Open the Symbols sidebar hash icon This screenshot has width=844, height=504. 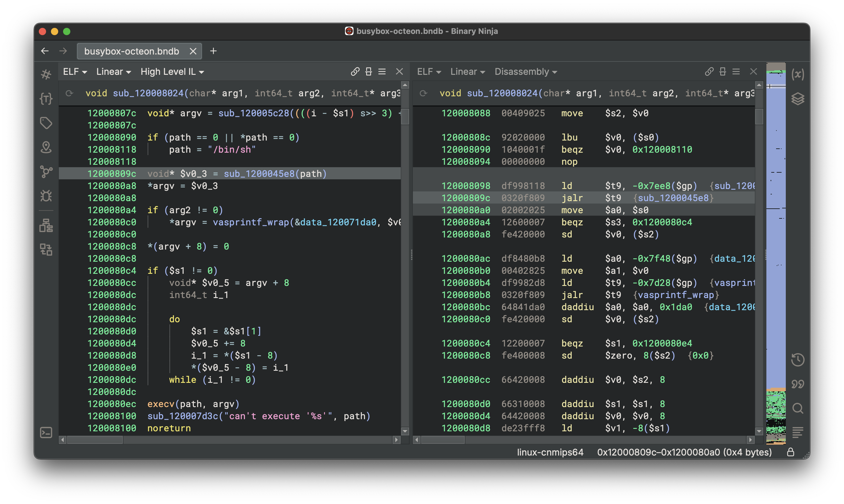(46, 74)
